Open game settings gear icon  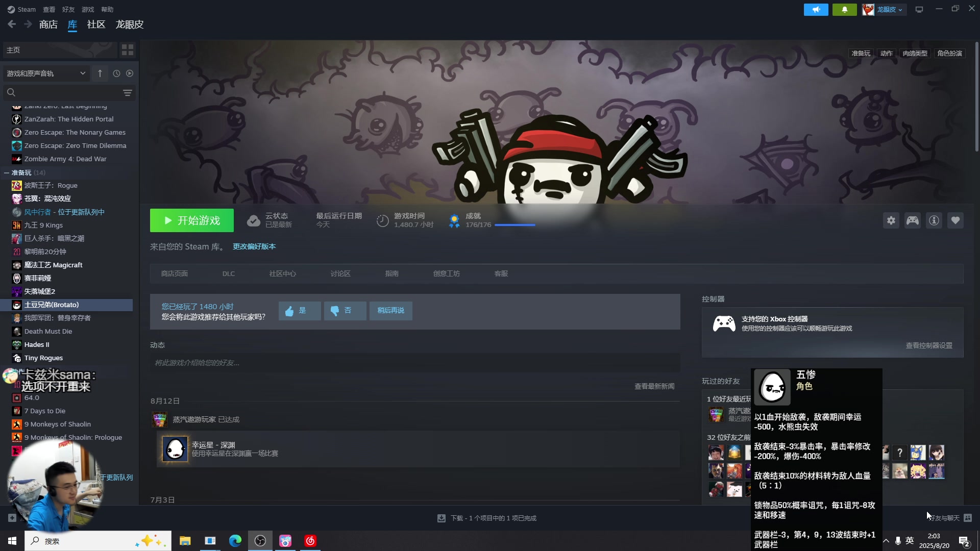tap(891, 220)
